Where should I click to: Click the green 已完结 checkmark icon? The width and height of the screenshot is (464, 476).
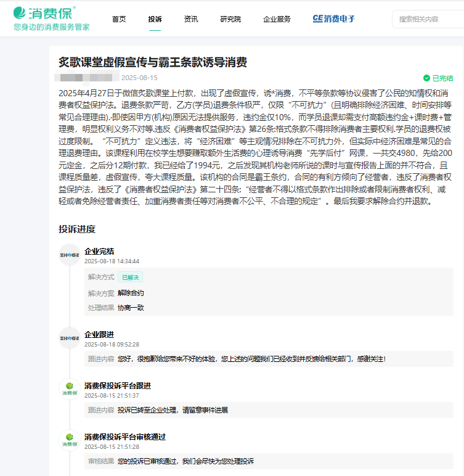tap(426, 78)
